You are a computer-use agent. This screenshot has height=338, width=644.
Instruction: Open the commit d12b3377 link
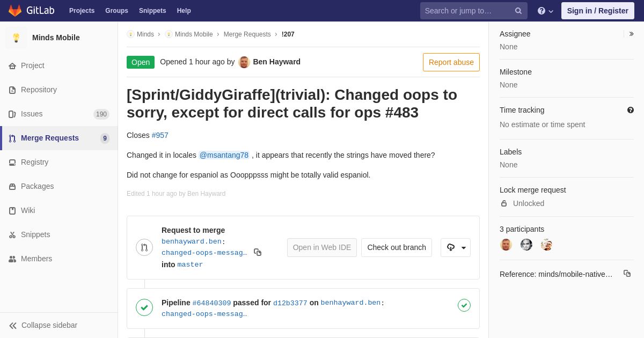pyautogui.click(x=290, y=303)
